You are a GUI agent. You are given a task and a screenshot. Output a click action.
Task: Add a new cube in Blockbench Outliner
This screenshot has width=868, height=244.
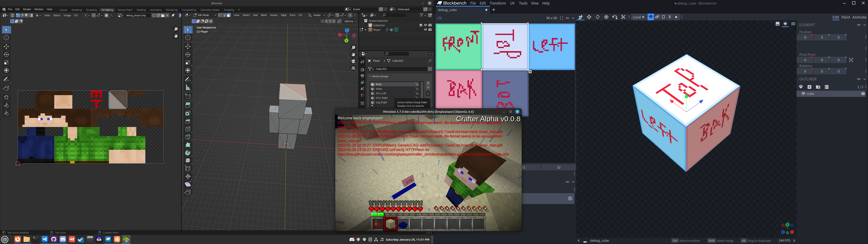pyautogui.click(x=809, y=87)
